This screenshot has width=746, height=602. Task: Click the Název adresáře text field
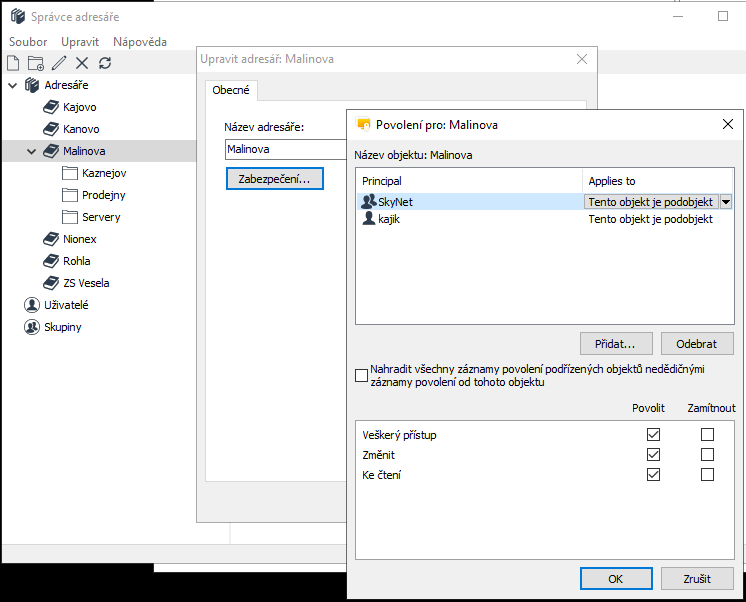[x=285, y=150]
